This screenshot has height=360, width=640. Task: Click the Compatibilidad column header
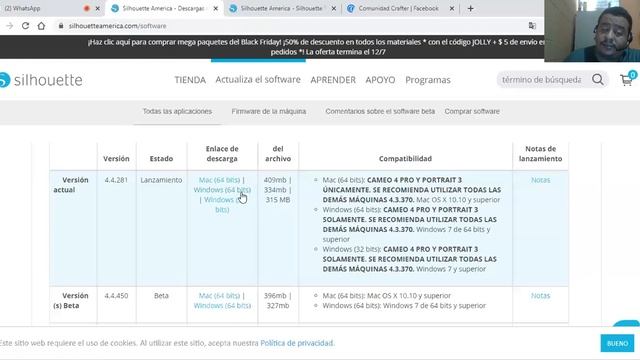[x=405, y=158]
